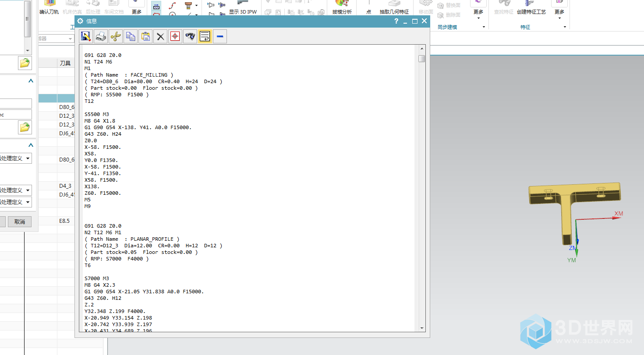This screenshot has height=355, width=644.
Task: Click 抽取几何特征 extract geometry
Action: 394,8
